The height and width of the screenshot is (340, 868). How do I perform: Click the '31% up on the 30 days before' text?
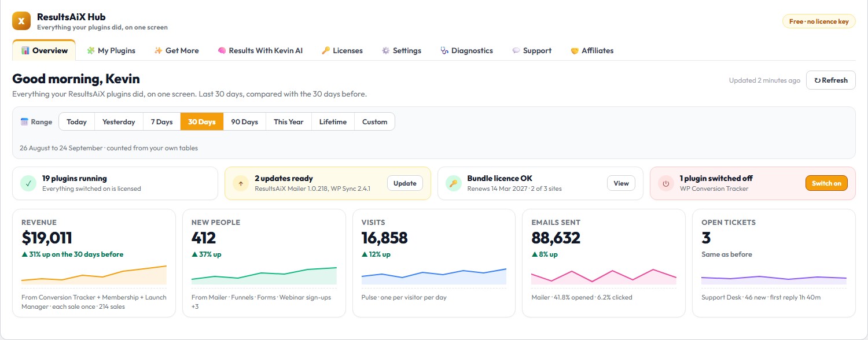click(72, 254)
